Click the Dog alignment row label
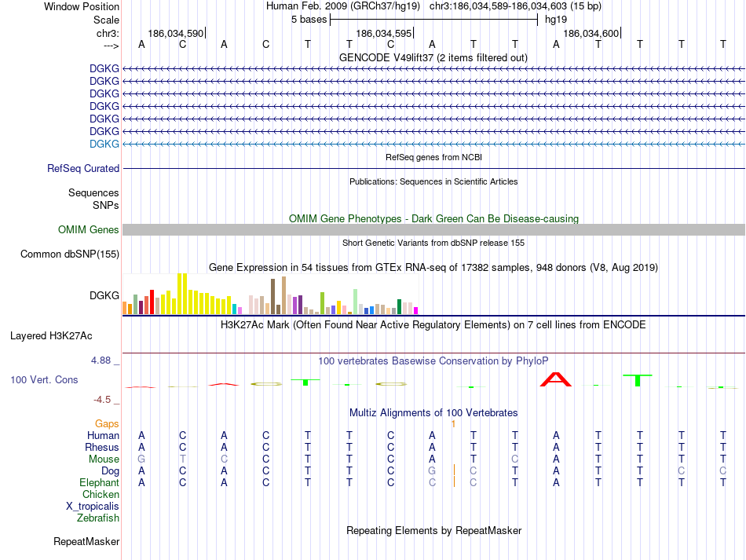 pos(111,471)
